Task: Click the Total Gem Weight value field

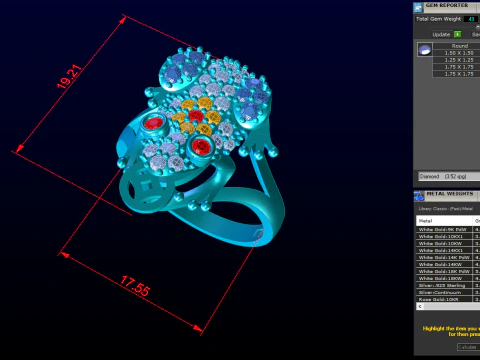Action: coord(471,19)
